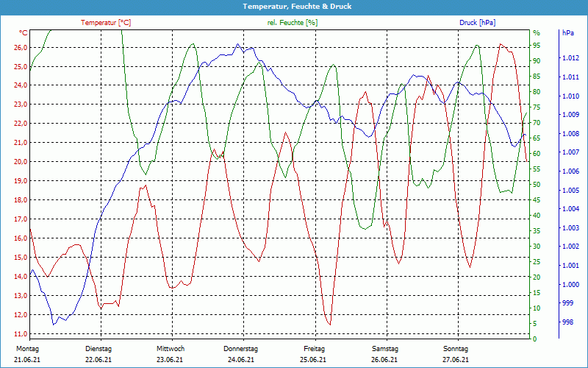
Task: Click the 999 pressure axis value
Action: [567, 303]
